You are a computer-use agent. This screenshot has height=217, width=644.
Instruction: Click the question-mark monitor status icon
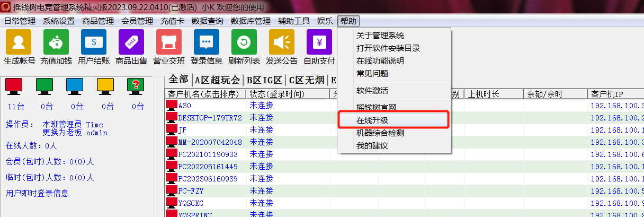tap(136, 85)
